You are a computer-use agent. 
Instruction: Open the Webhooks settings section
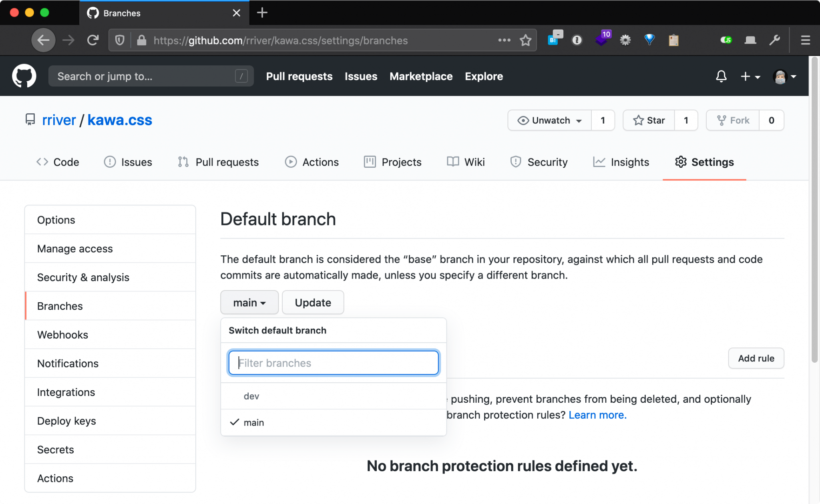62,335
